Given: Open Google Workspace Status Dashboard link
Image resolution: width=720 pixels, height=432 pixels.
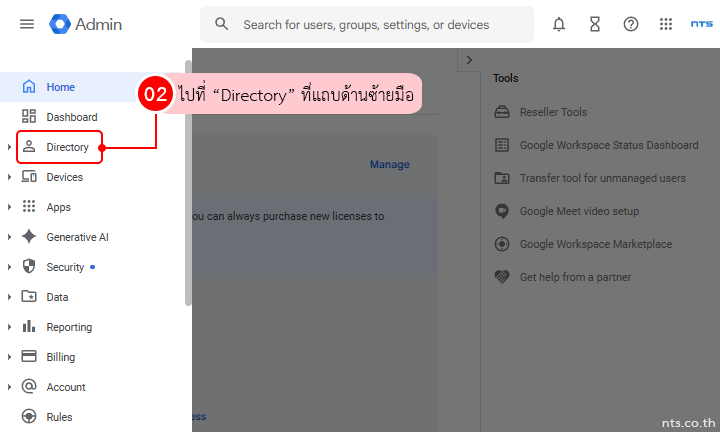Looking at the screenshot, I should click(x=608, y=145).
